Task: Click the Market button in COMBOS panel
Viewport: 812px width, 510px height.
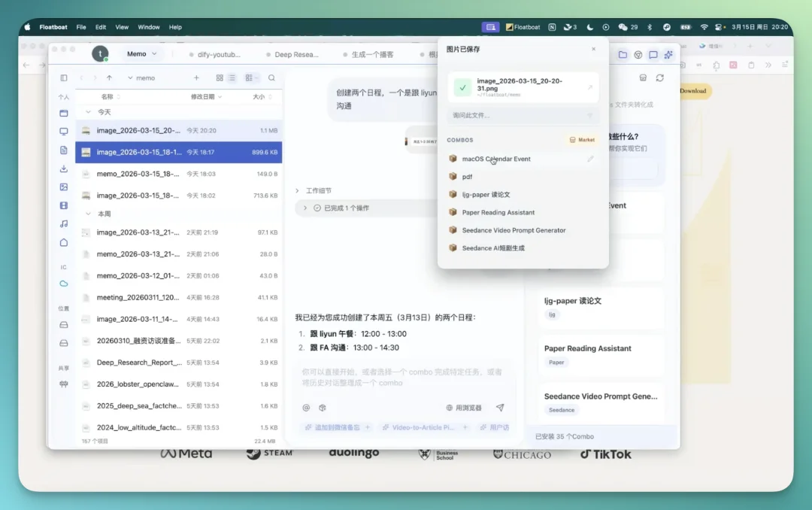Action: [583, 140]
